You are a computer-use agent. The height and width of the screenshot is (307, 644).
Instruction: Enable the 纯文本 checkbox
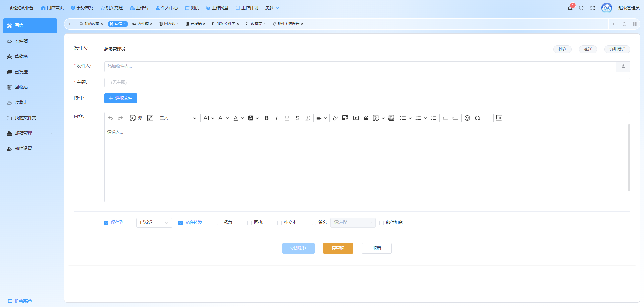[x=279, y=223]
